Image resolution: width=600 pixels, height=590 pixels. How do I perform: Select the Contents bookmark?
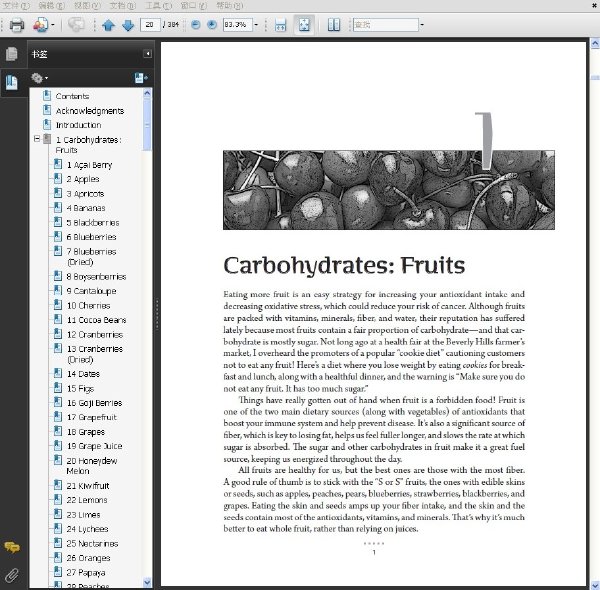click(x=72, y=96)
